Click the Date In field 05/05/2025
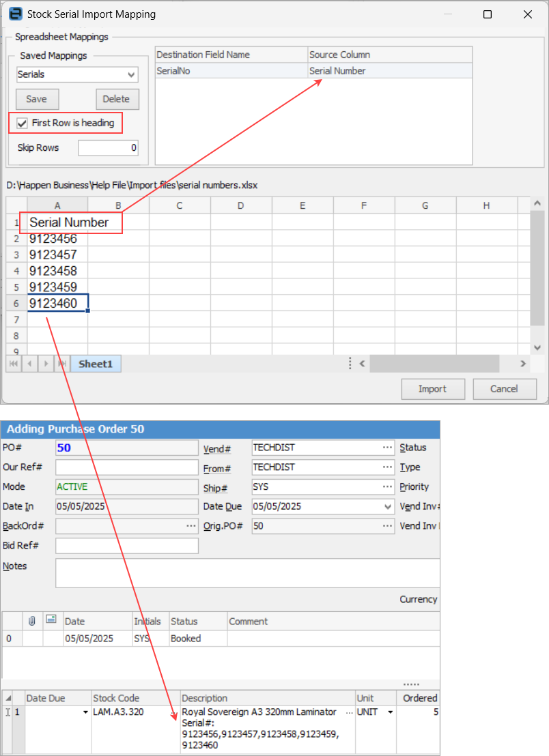The height and width of the screenshot is (756, 549). coord(127,506)
